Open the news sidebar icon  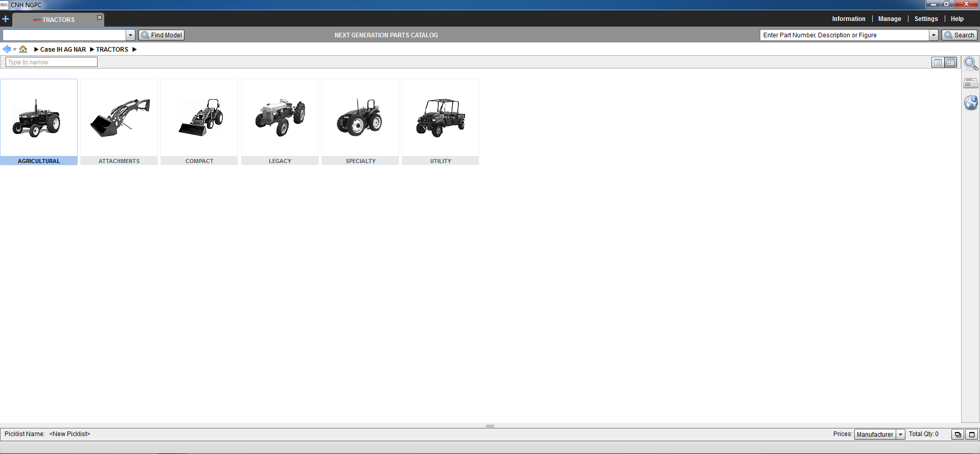(x=970, y=83)
